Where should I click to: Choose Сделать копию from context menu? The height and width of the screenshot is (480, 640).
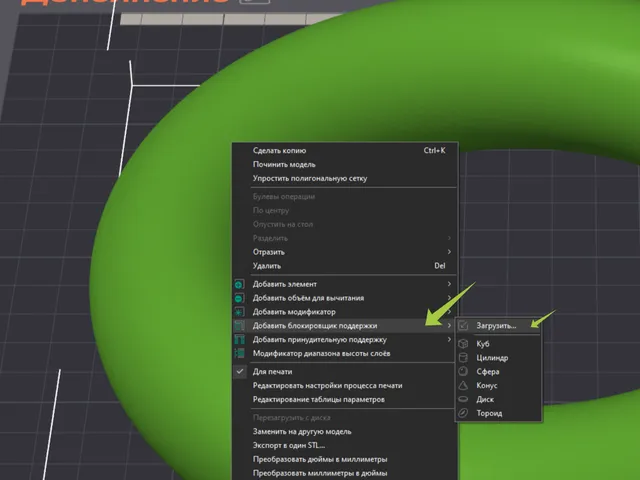[x=345, y=151]
